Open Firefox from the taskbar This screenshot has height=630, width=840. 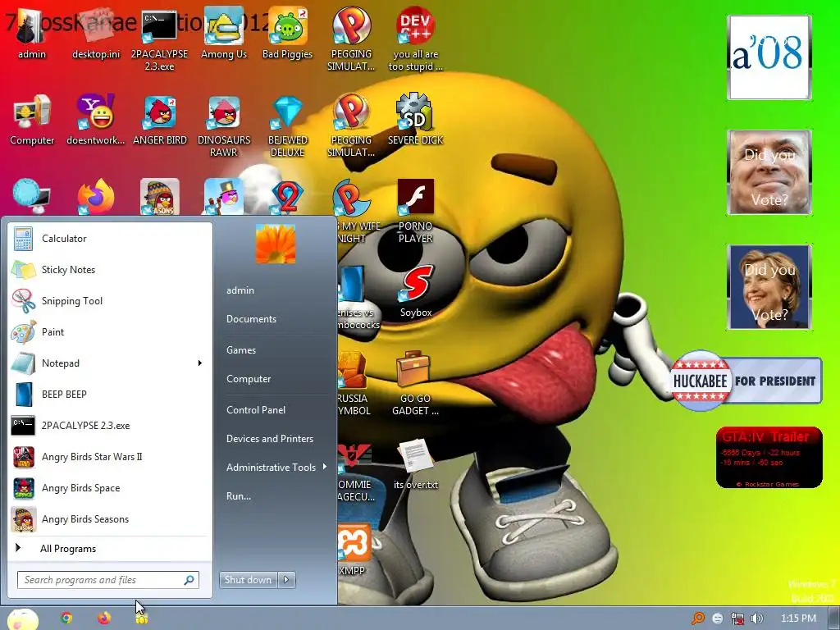tap(104, 618)
